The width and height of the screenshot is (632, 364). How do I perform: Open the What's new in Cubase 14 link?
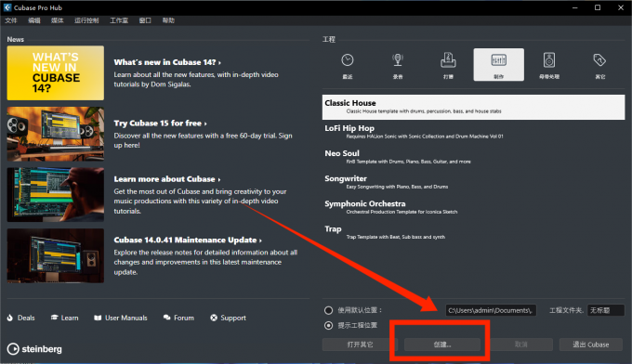[x=167, y=62]
